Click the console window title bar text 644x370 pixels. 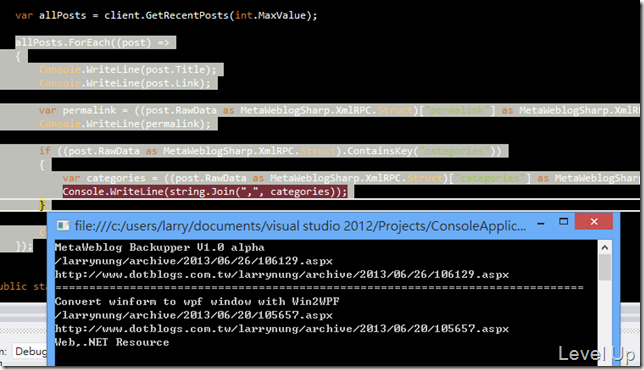click(x=300, y=226)
